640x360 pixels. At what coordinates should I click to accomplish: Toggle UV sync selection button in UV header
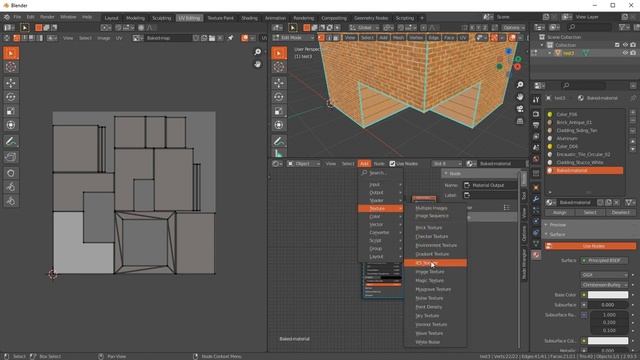click(7, 38)
